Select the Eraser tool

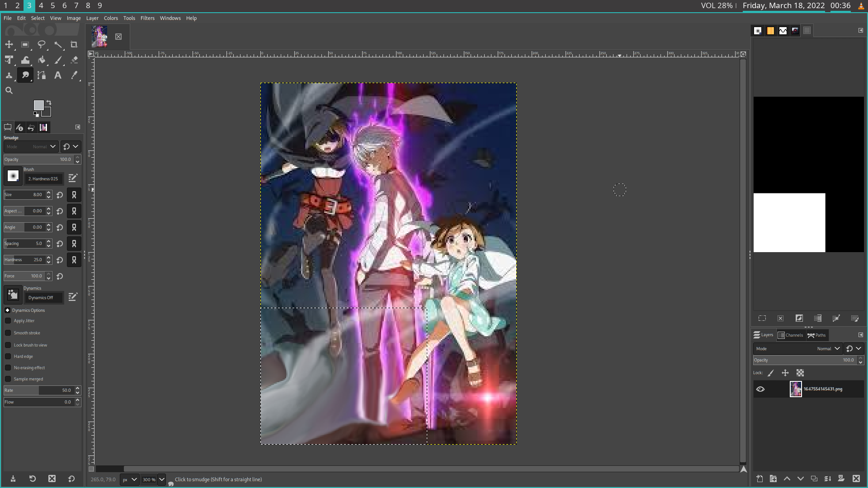click(x=74, y=60)
